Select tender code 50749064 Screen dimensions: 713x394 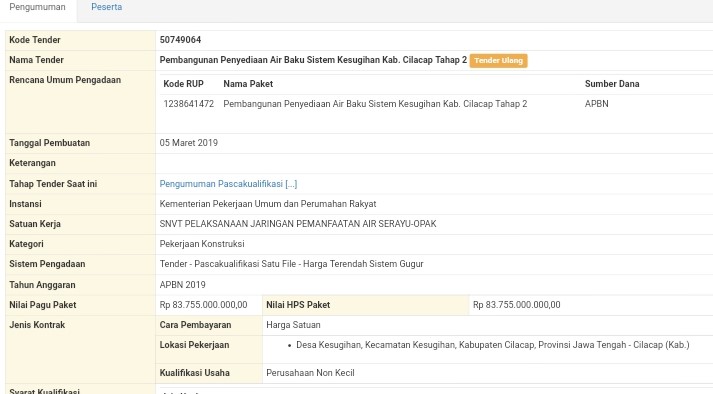pyautogui.click(x=180, y=40)
